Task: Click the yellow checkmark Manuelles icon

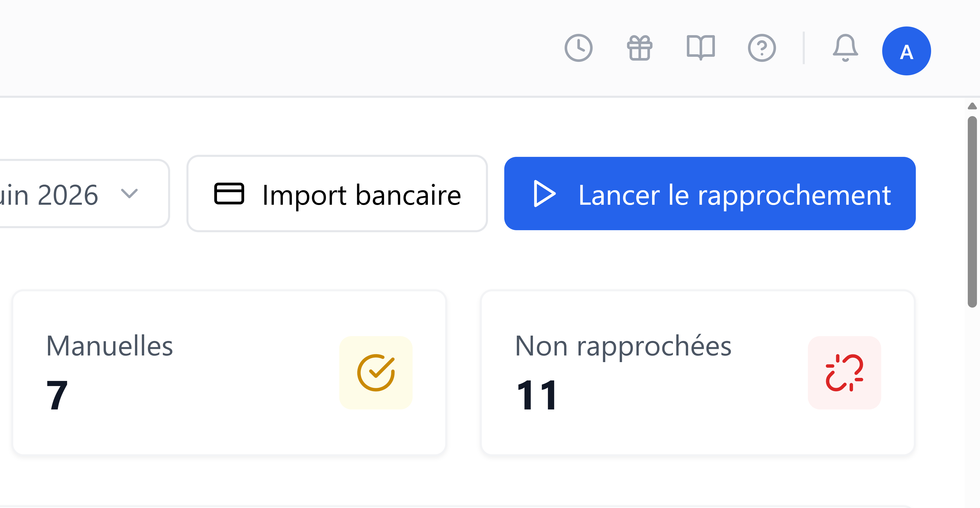Action: pos(376,373)
